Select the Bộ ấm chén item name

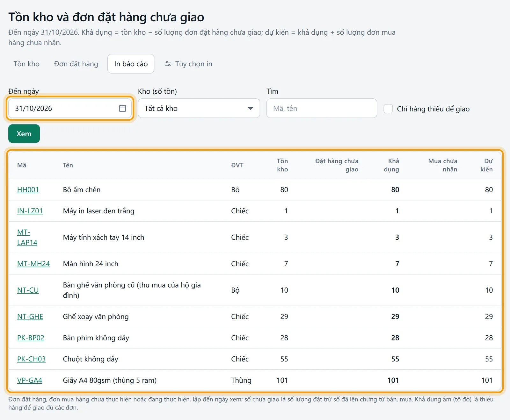[82, 190]
